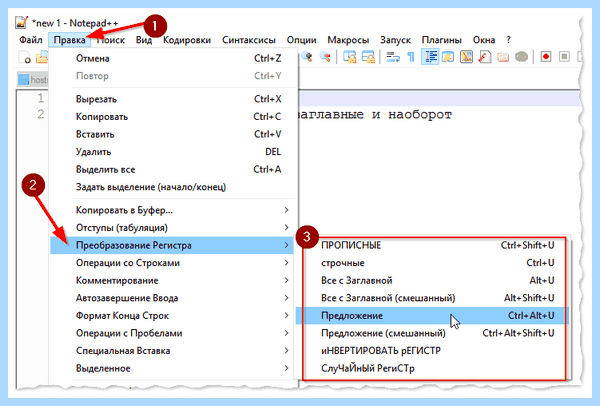
Task: Open the Function List icon
Action: (484, 57)
